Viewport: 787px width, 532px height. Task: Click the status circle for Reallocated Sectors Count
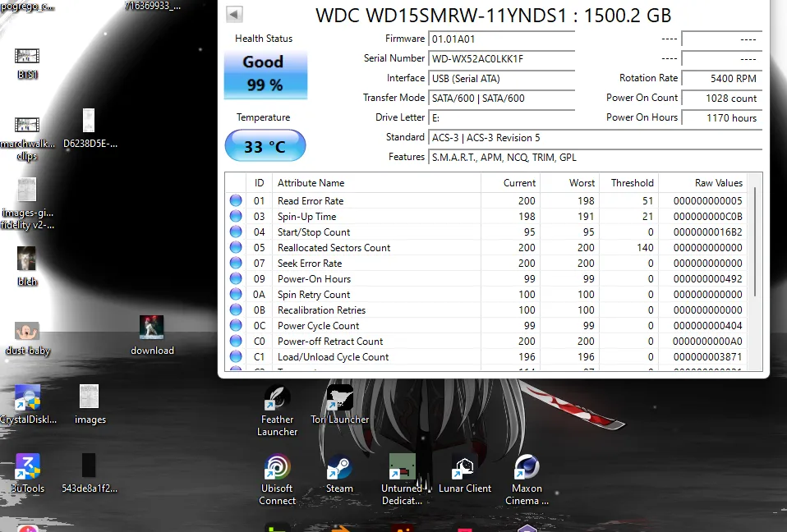(x=236, y=247)
